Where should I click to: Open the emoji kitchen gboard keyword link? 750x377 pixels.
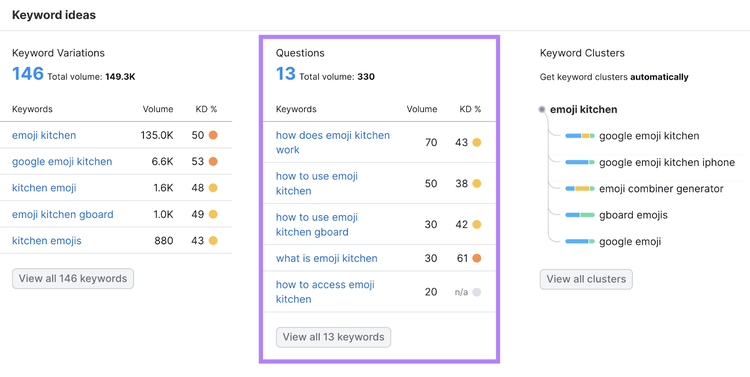[x=63, y=214]
